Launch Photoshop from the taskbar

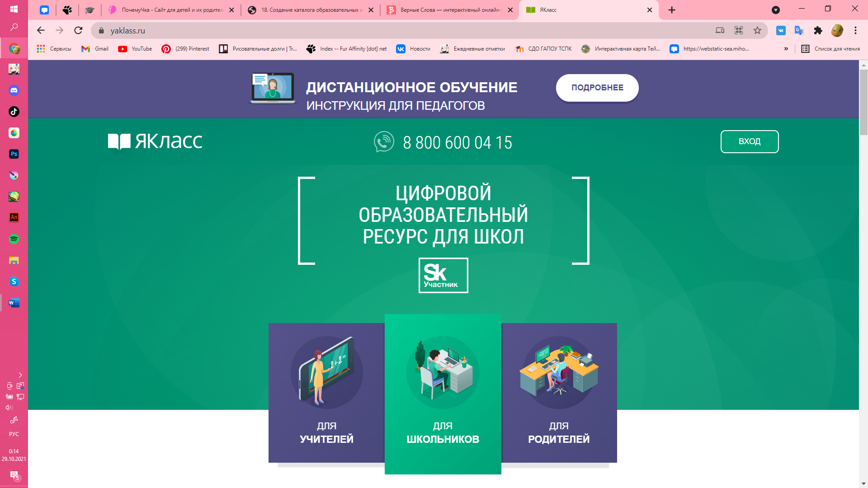point(14,154)
